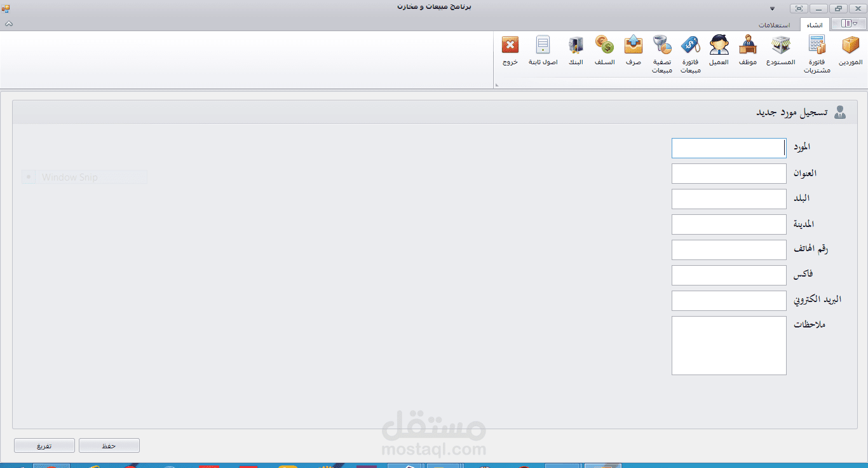Focus the المورد supplier name field
Image resolution: width=868 pixels, height=468 pixels.
tap(729, 148)
